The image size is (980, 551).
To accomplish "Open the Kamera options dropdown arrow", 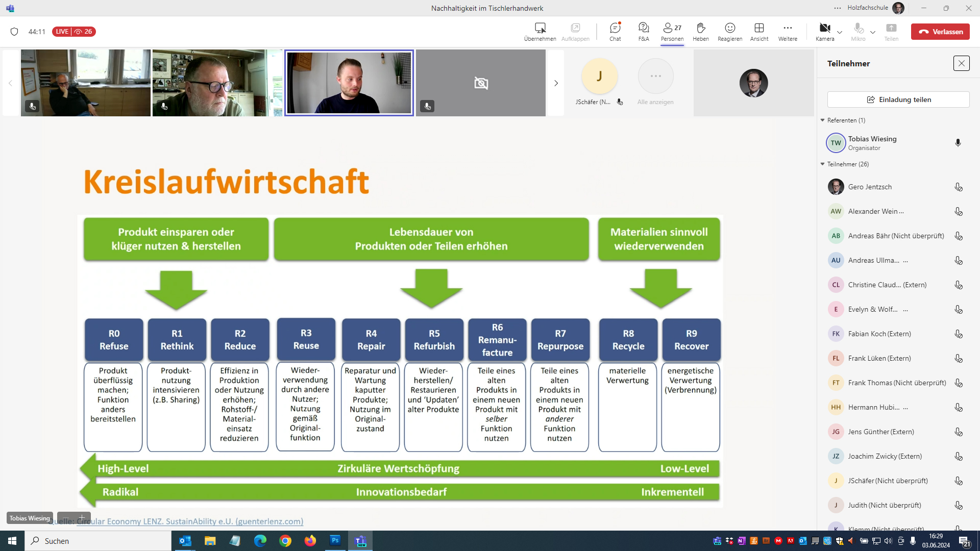I will (x=840, y=32).
